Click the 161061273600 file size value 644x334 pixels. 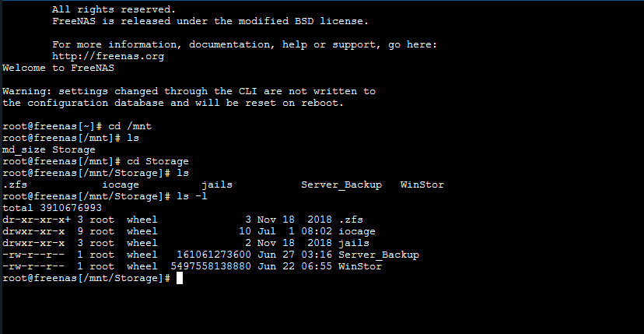click(x=214, y=255)
